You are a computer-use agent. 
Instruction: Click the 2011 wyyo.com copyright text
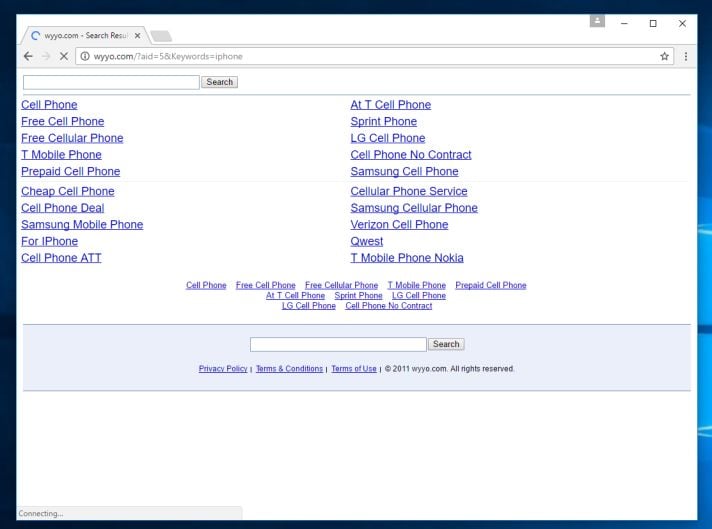pos(450,369)
